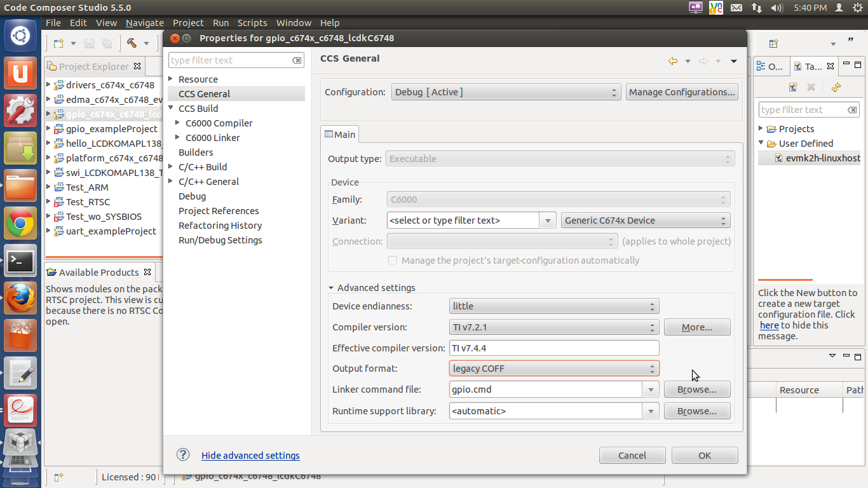Screen dimensions: 868x488
Task: Open the Configuration dropdown
Action: [506, 92]
